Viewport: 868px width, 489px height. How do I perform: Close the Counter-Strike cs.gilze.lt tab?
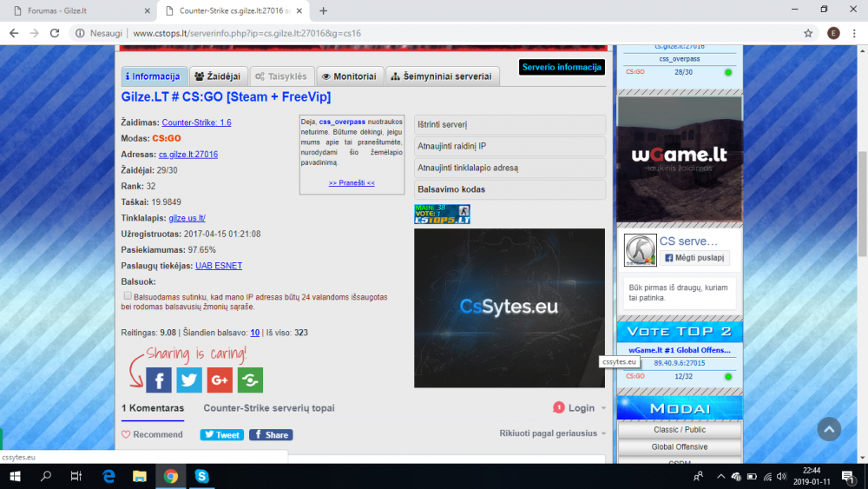pos(299,10)
